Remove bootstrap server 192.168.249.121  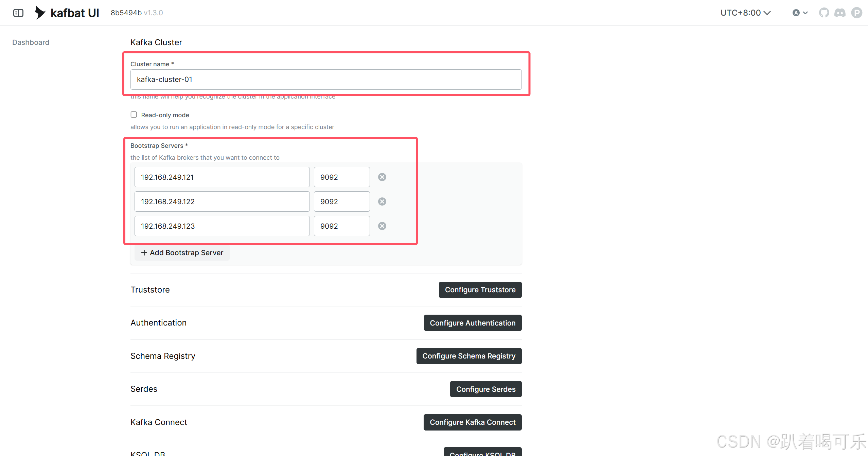point(382,177)
